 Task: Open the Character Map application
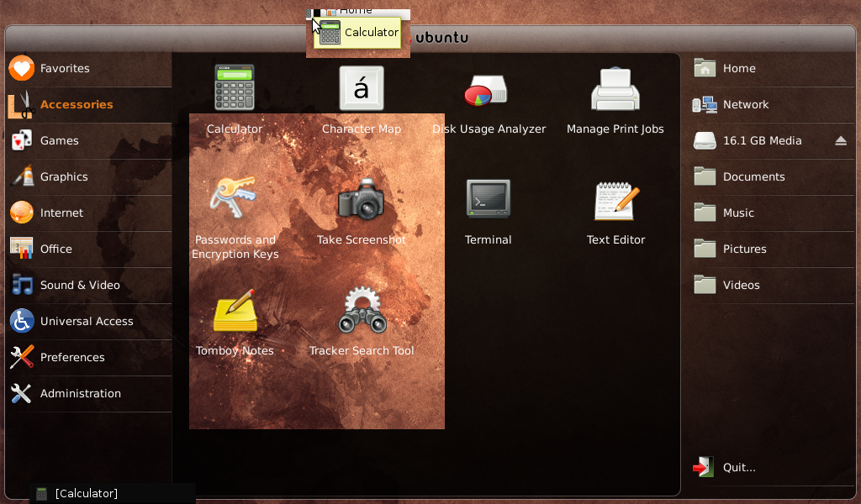361,88
